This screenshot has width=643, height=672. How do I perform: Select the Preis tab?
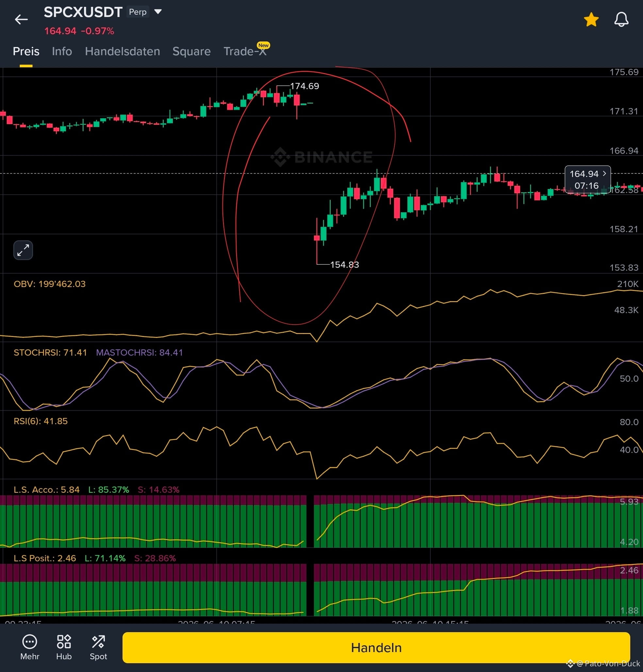coord(26,51)
